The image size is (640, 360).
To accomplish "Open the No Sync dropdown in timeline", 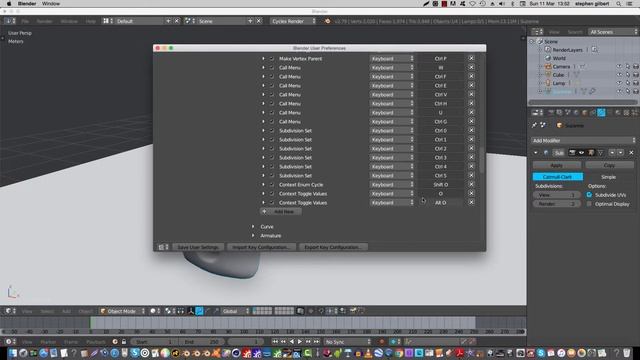I will click(x=348, y=342).
